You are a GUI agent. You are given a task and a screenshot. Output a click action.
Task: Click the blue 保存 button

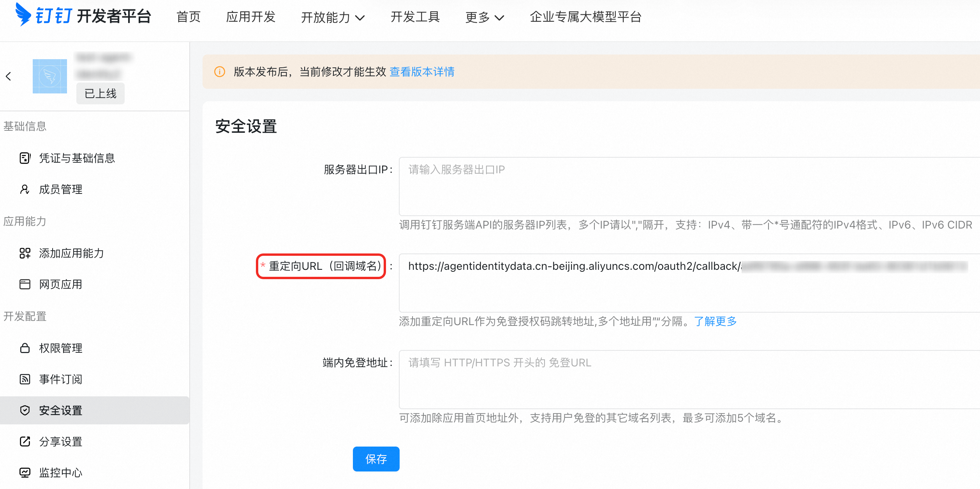[376, 459]
